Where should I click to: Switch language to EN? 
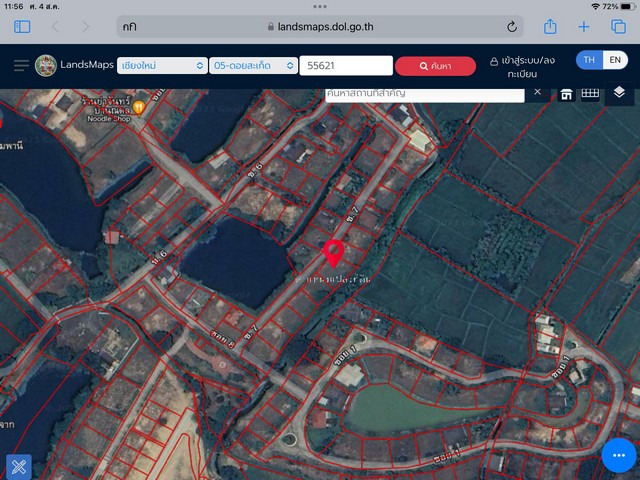tap(615, 60)
